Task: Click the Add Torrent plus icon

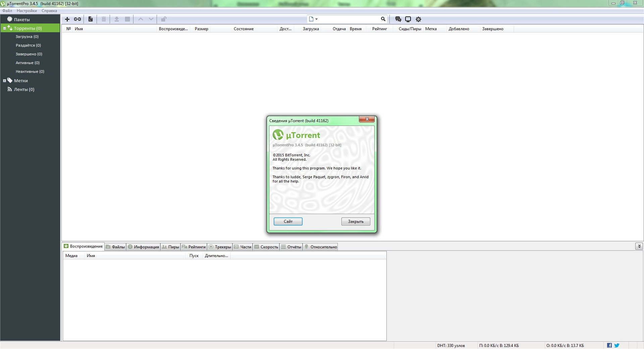Action: coord(67,19)
